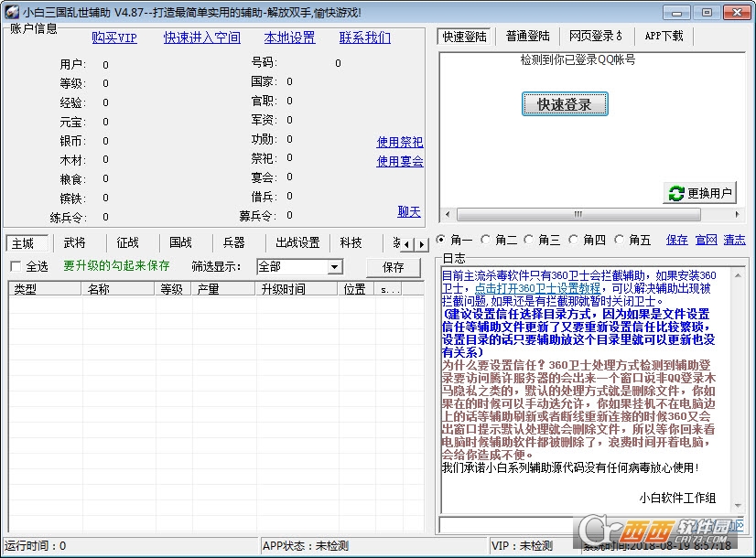Select radio button 角五
This screenshot has height=558, width=756.
(619, 239)
